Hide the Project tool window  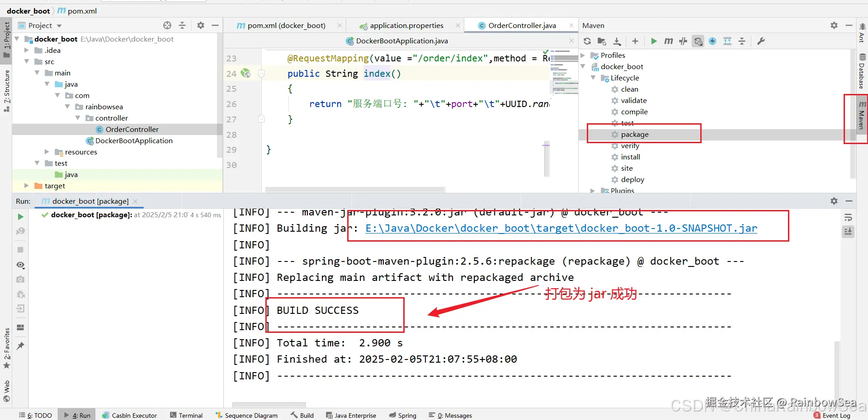[x=215, y=25]
